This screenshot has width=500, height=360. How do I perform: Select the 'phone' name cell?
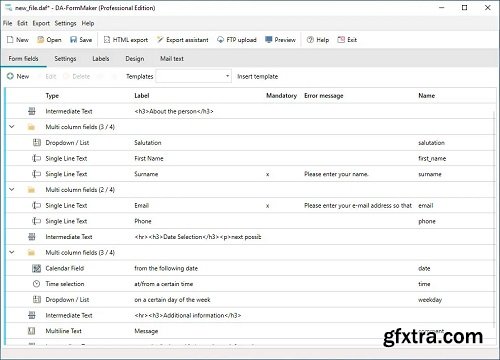pyautogui.click(x=427, y=221)
